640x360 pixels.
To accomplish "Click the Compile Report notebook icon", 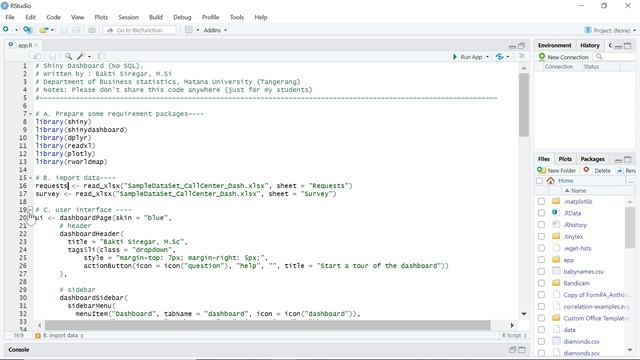I will point(101,56).
